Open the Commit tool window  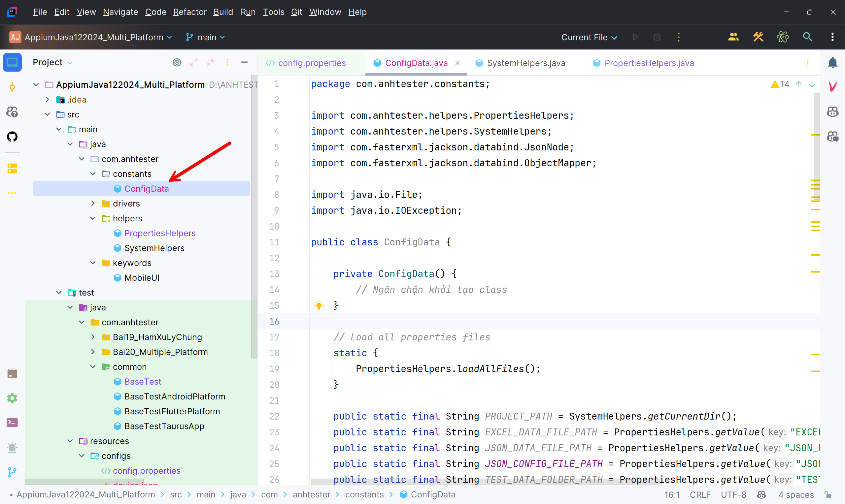tap(12, 87)
